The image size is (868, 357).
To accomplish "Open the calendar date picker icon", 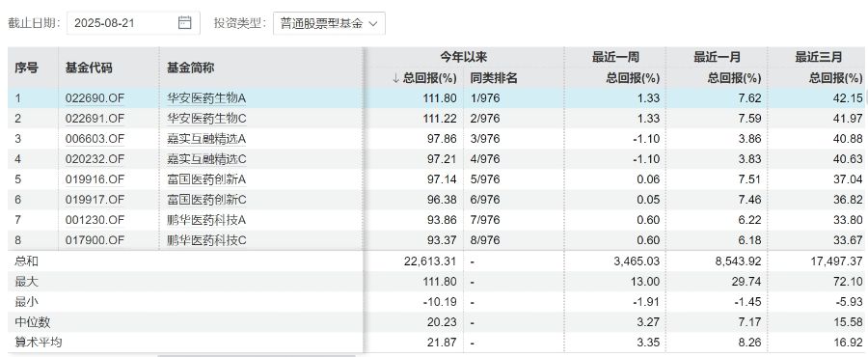I will coord(185,23).
